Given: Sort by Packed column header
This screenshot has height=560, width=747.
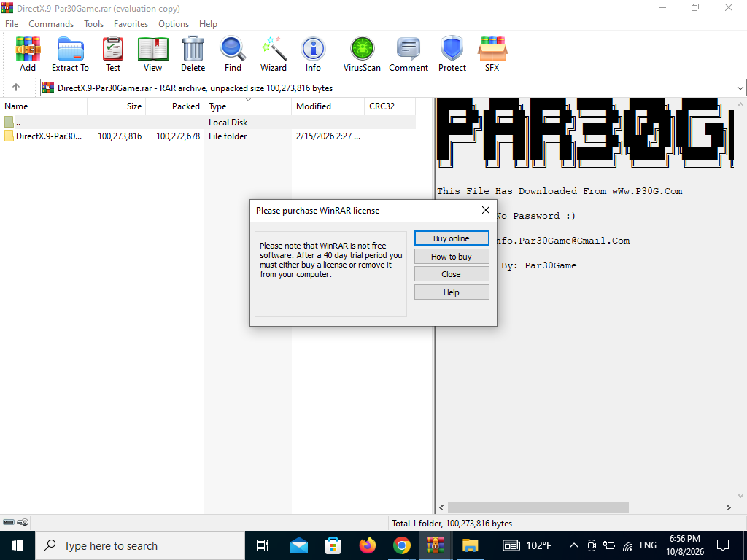Looking at the screenshot, I should tap(175, 106).
